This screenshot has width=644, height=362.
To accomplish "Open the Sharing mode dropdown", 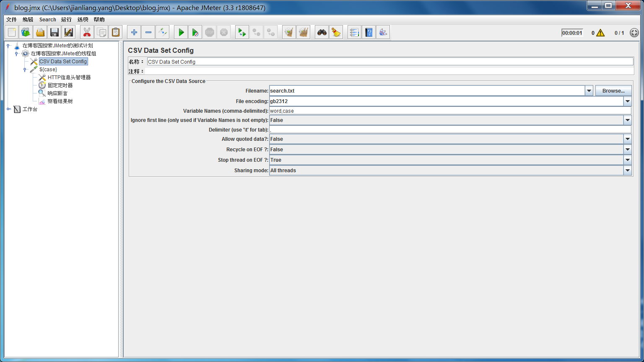I will tap(628, 171).
